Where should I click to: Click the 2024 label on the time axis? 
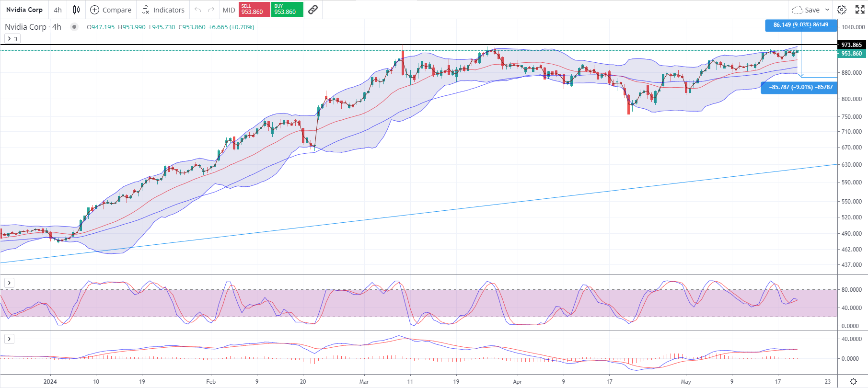[50, 382]
